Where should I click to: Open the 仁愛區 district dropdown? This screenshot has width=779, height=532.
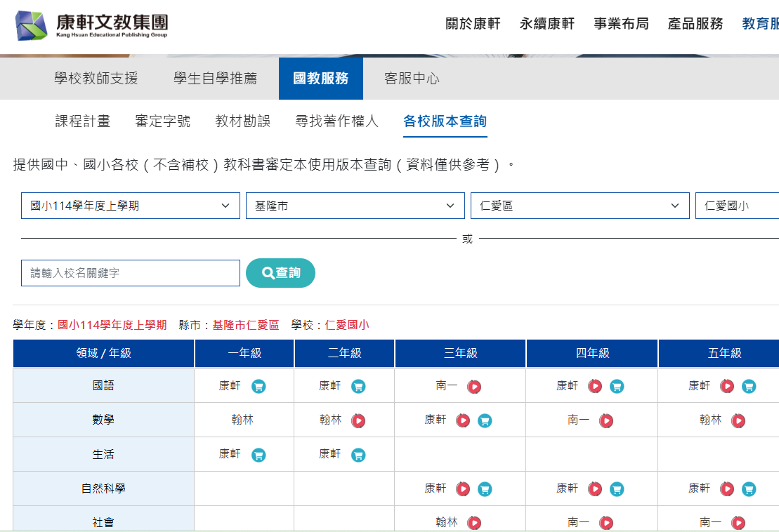(x=580, y=206)
